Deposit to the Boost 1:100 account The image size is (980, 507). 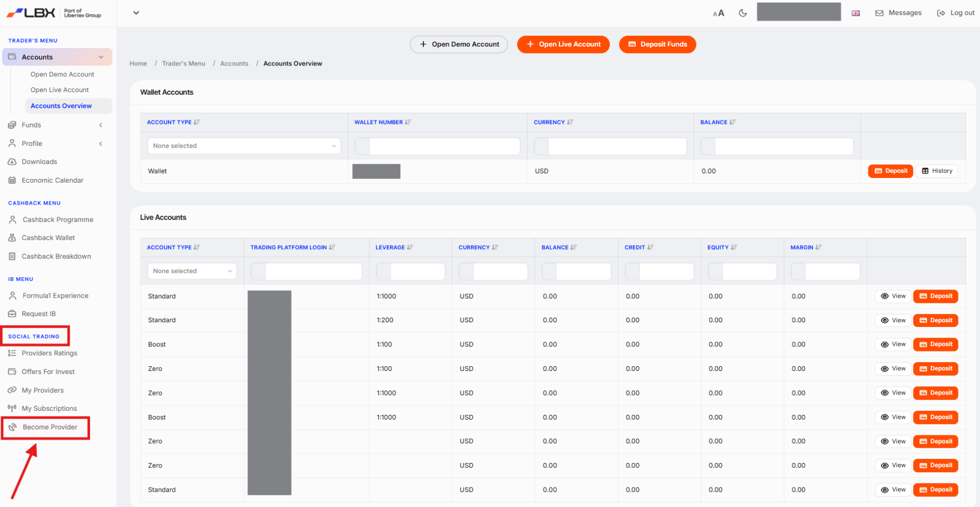tap(936, 344)
